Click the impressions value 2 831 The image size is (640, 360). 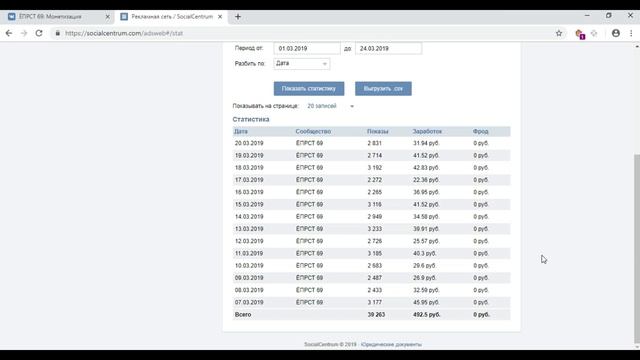375,143
